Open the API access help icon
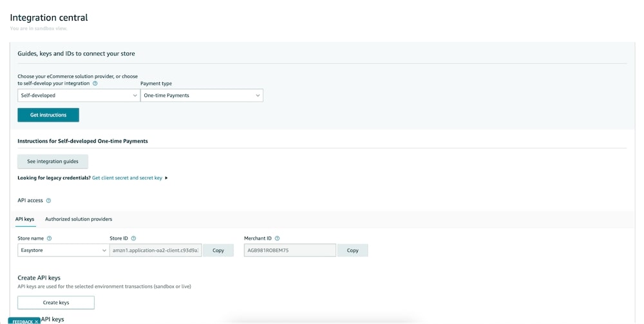 (48, 201)
